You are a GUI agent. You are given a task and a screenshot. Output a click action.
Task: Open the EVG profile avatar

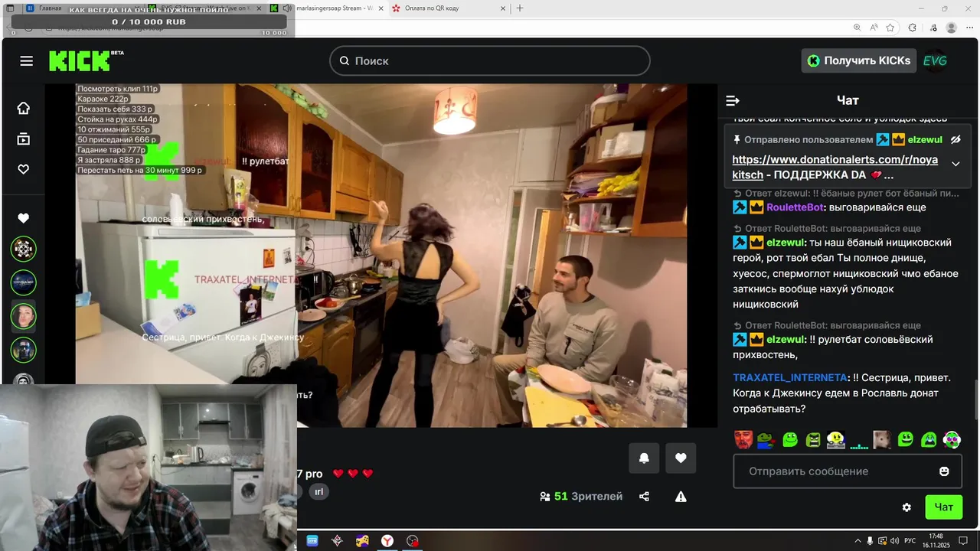[935, 60]
